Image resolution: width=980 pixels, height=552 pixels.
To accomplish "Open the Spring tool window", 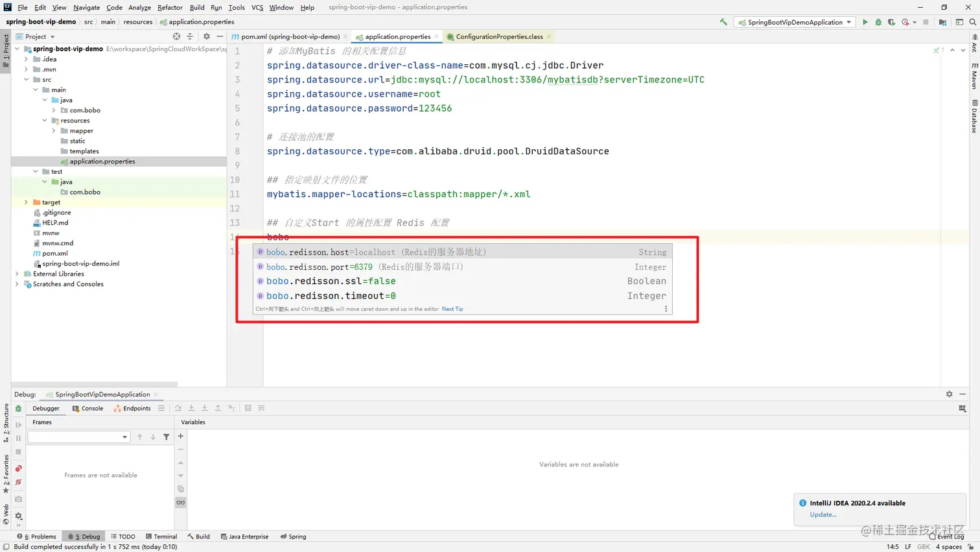I will coord(293,536).
